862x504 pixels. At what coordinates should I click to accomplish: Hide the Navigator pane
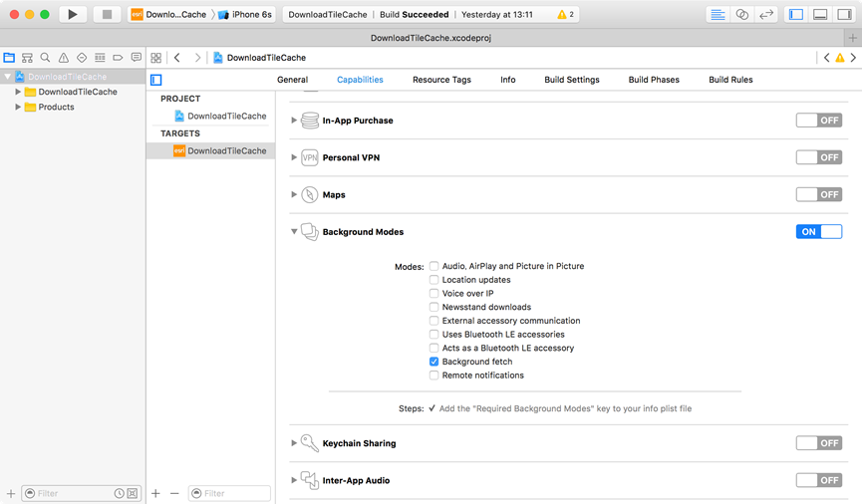pos(796,14)
